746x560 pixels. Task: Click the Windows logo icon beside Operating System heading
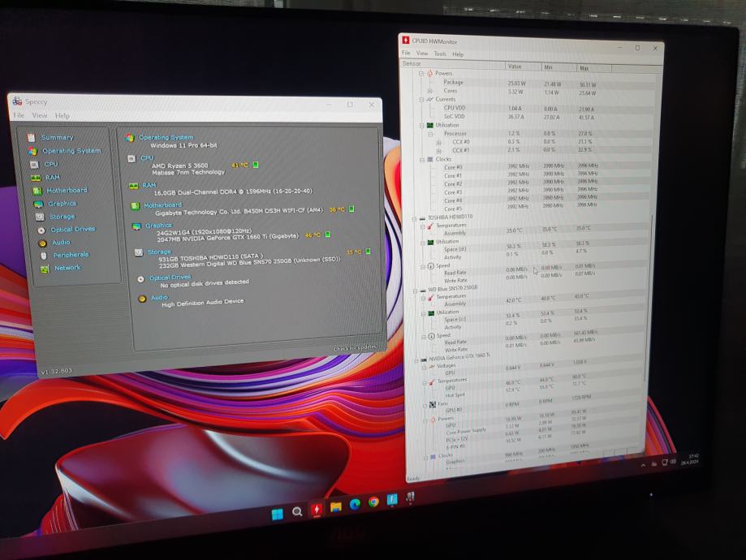(x=129, y=138)
